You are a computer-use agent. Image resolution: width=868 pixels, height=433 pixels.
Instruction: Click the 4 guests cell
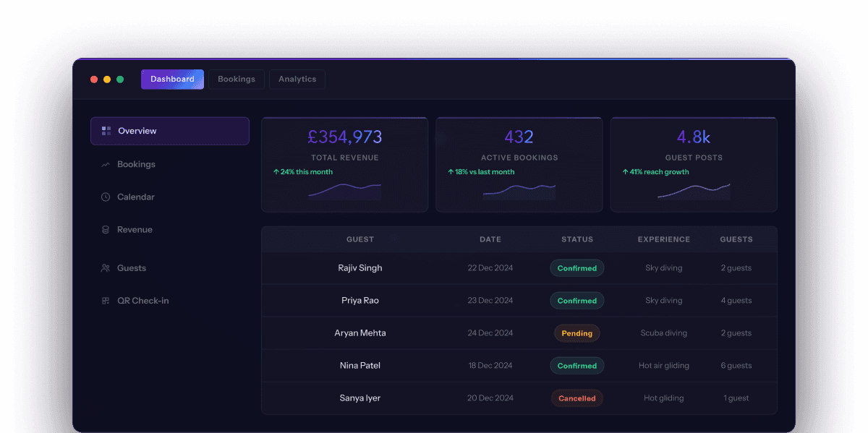[736, 301]
